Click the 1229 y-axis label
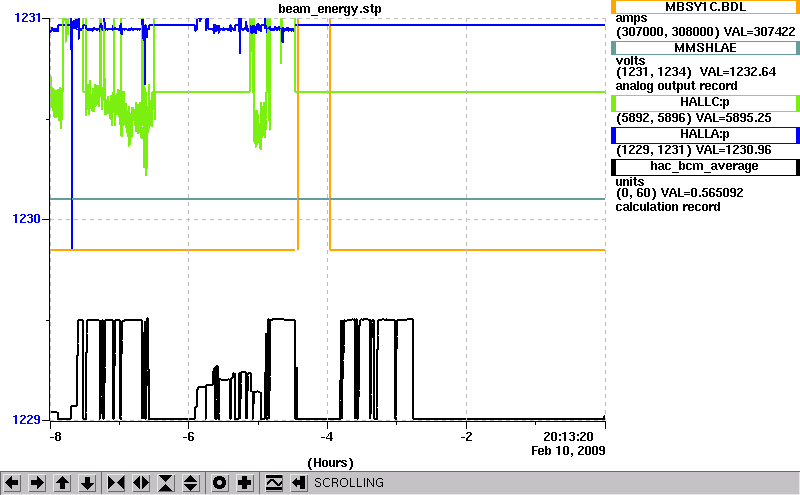The width and height of the screenshot is (800, 495). click(27, 419)
